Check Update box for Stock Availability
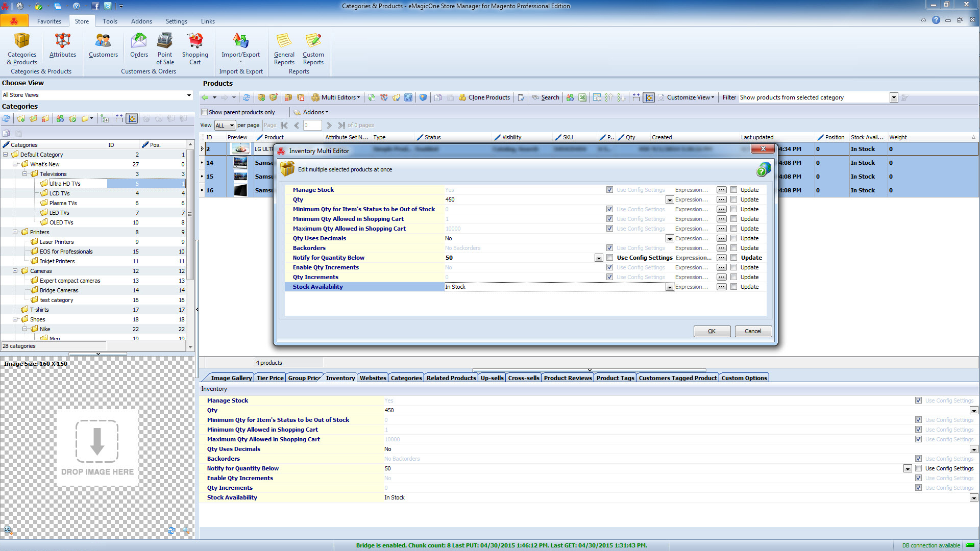This screenshot has width=980, height=551. click(733, 287)
